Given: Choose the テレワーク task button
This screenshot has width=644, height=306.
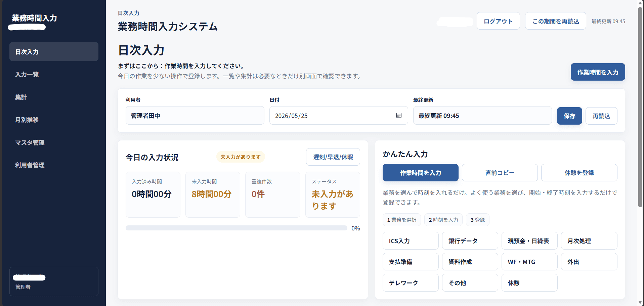Looking at the screenshot, I should (411, 283).
